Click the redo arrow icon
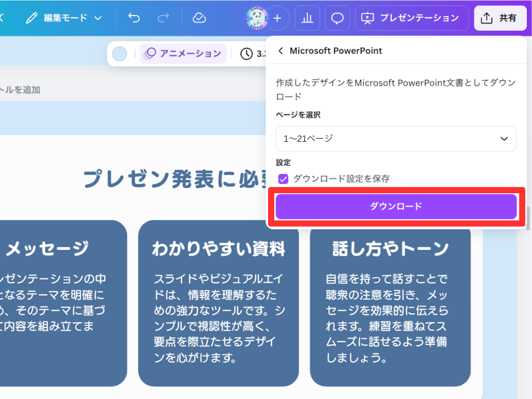Screen dimensions: 532x399 coord(163,18)
